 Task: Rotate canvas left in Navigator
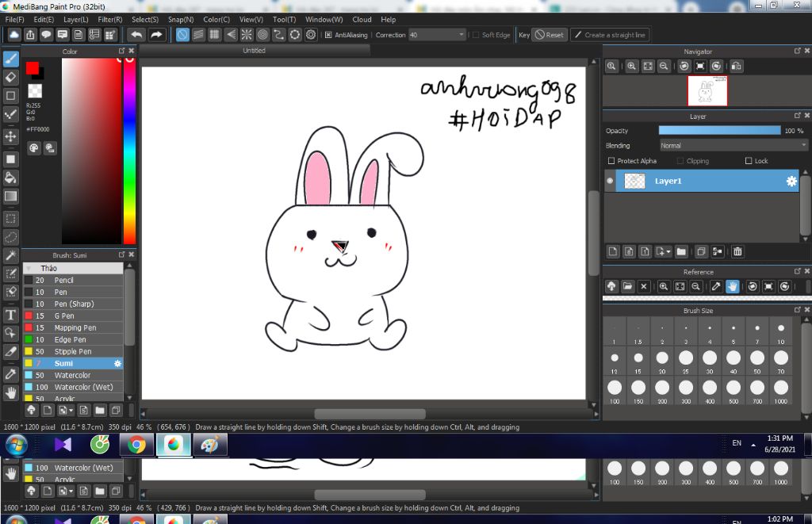(684, 67)
